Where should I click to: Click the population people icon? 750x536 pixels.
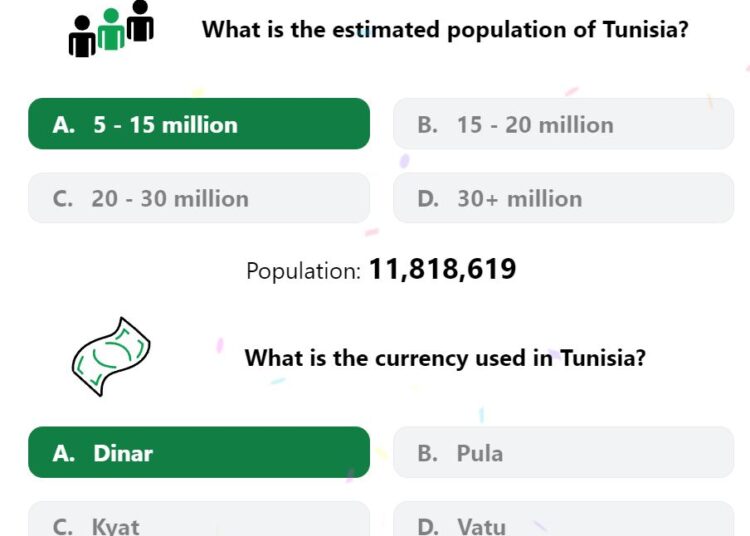click(x=111, y=29)
